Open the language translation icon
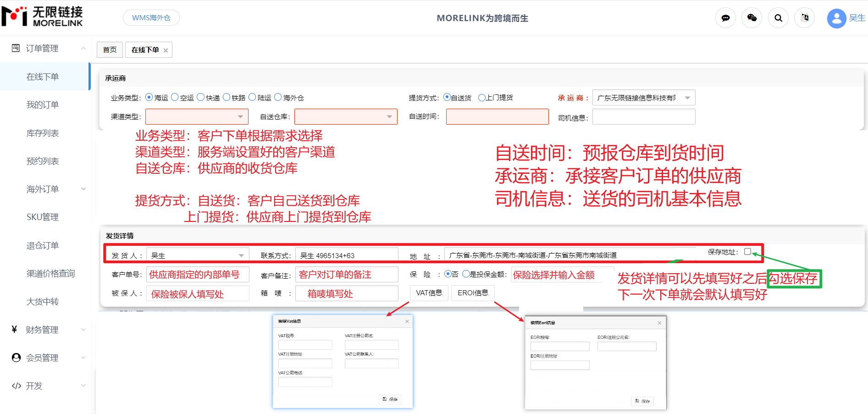The height and width of the screenshot is (414, 868). click(x=805, y=18)
